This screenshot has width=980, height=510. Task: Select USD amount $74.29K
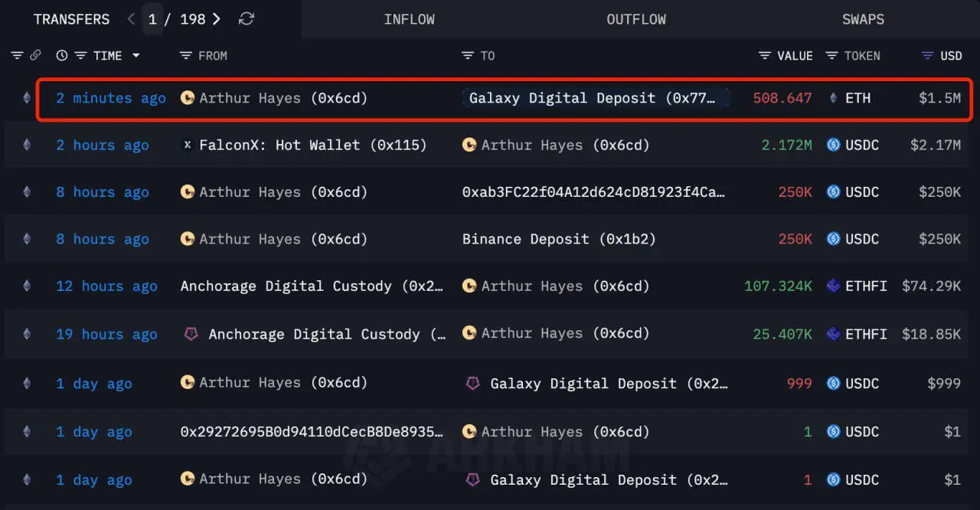point(931,286)
